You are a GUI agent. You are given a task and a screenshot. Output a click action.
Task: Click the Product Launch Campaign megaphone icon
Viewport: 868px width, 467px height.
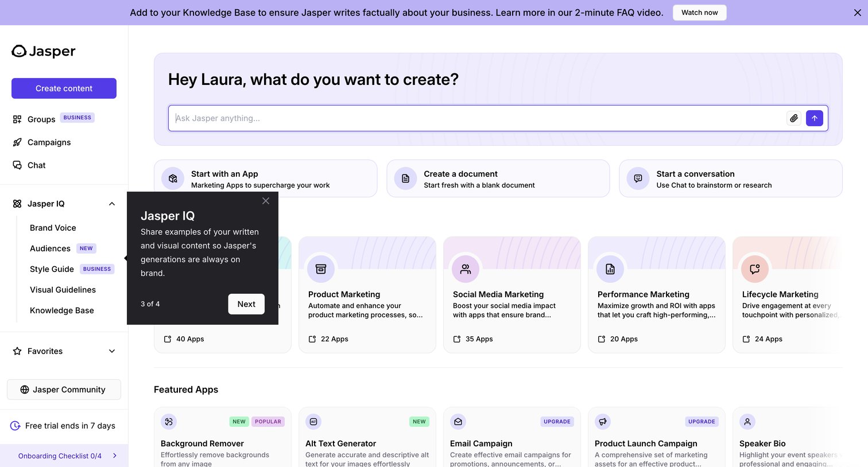coord(603,422)
